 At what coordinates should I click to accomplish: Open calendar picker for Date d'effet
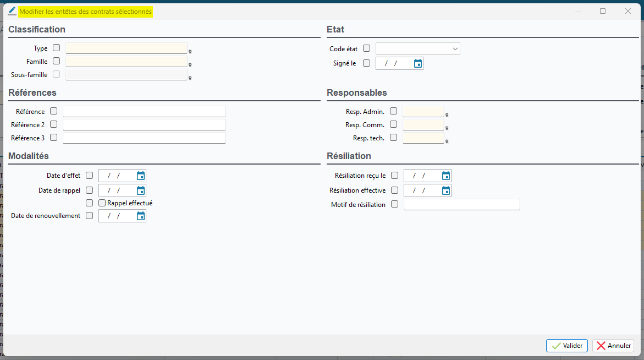pyautogui.click(x=141, y=176)
